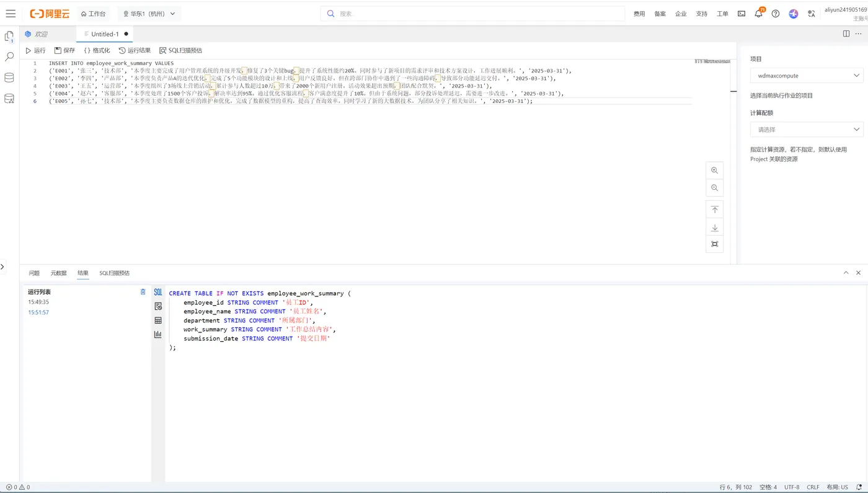Screen dimensions: 868x493
Task: Expand the collapsed left side panel arrow
Action: (2, 267)
